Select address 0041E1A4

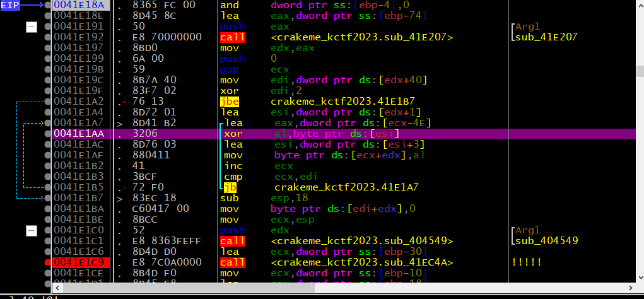pyautogui.click(x=79, y=112)
